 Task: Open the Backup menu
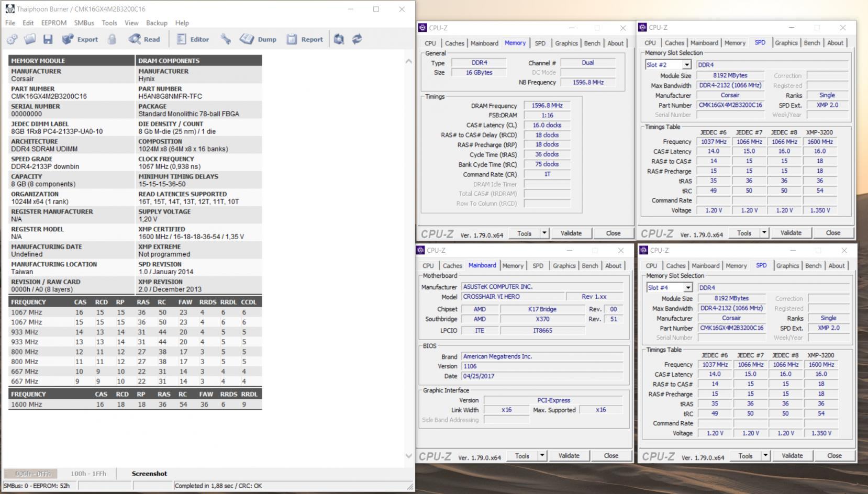(x=157, y=23)
